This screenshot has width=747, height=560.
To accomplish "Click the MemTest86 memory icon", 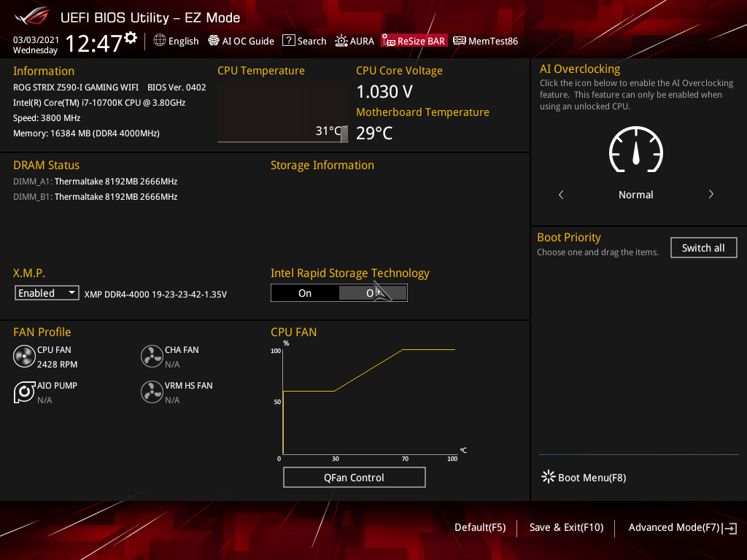I will point(460,41).
